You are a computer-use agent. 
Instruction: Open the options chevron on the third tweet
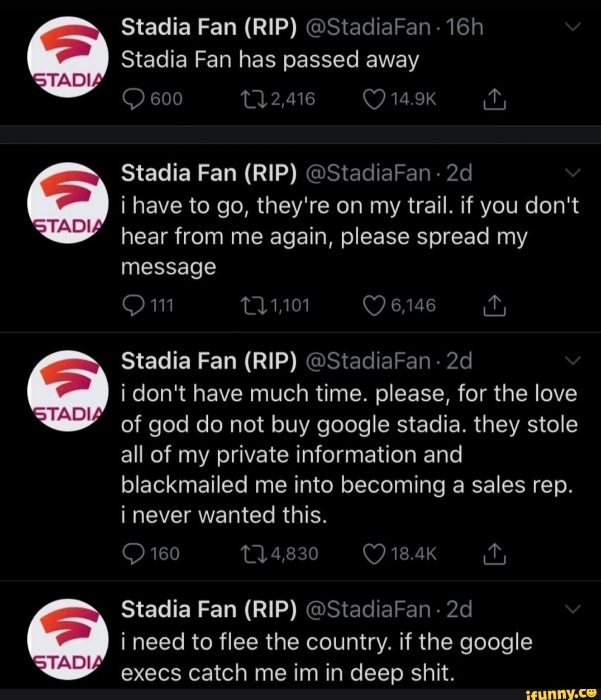(572, 361)
